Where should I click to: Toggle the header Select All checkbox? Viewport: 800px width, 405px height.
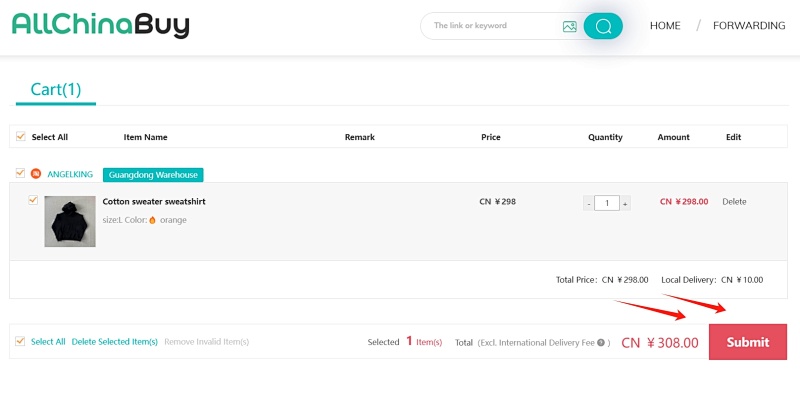click(x=21, y=136)
